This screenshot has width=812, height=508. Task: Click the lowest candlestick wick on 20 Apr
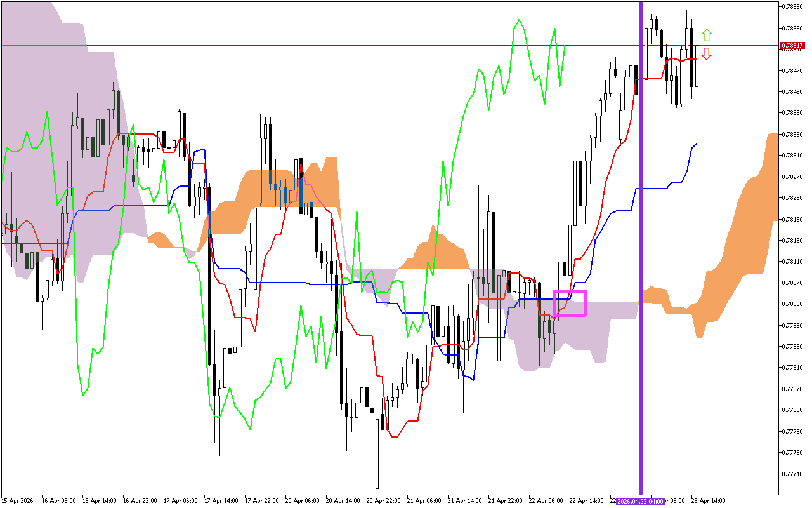[377, 488]
